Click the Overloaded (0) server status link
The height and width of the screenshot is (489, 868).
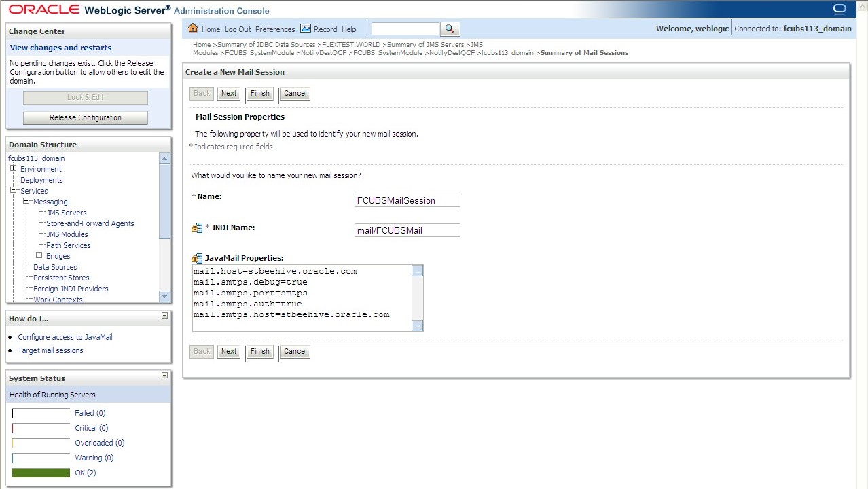[99, 443]
